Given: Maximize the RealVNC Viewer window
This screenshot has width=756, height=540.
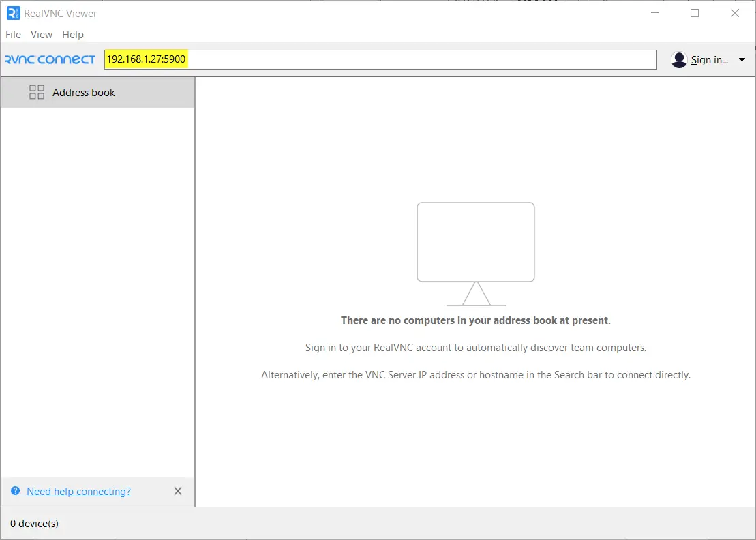Looking at the screenshot, I should (x=695, y=13).
